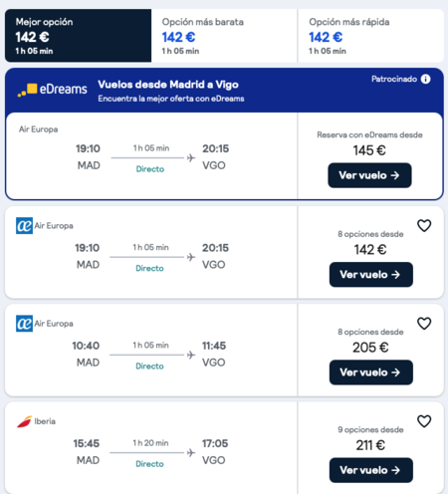Click the plane icon on the Iberia flight route

pyautogui.click(x=191, y=452)
